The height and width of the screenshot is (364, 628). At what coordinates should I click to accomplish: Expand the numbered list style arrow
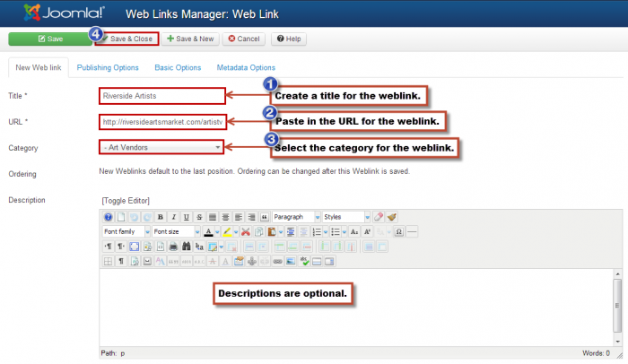click(x=326, y=231)
